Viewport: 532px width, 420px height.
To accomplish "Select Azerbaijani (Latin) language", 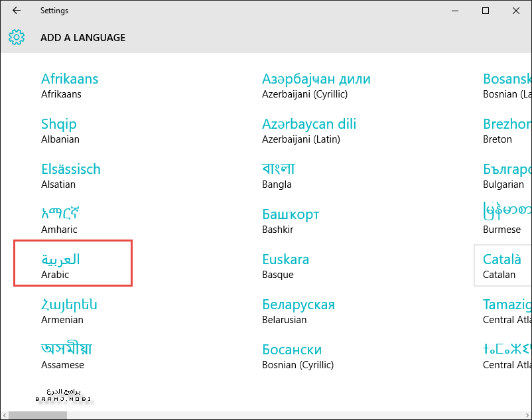I will click(x=309, y=131).
